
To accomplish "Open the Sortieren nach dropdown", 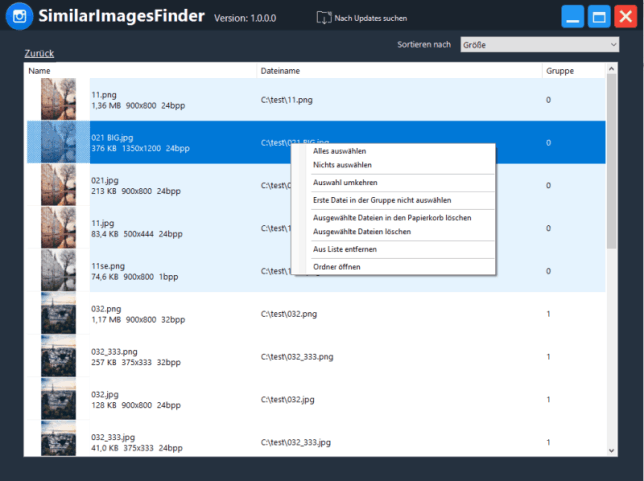I will pyautogui.click(x=539, y=45).
